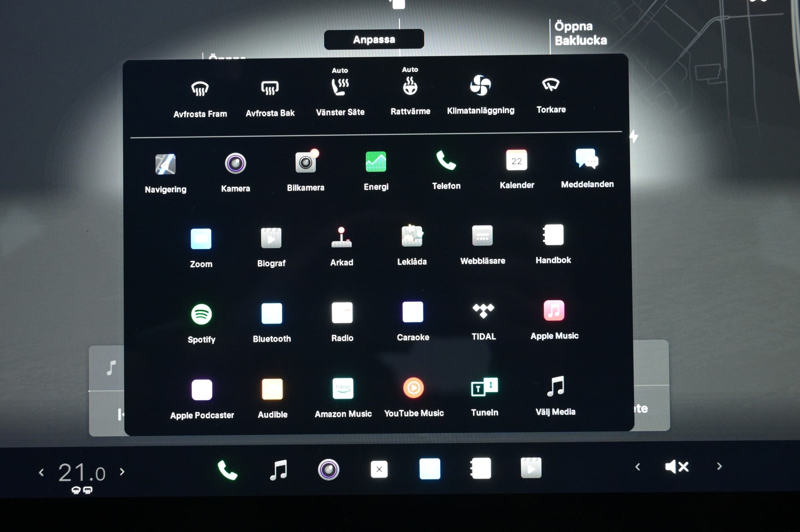Viewport: 800px width, 532px height.
Task: Launch the Audible app
Action: tap(272, 398)
